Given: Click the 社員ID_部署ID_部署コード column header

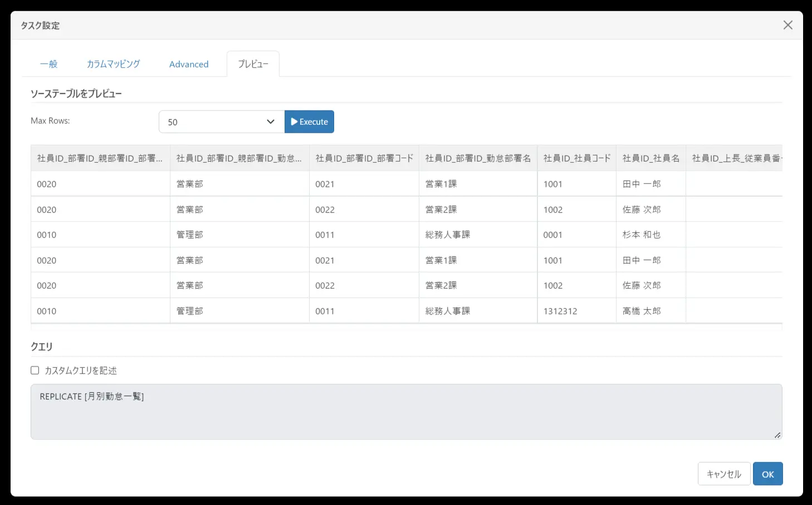Looking at the screenshot, I should point(364,158).
